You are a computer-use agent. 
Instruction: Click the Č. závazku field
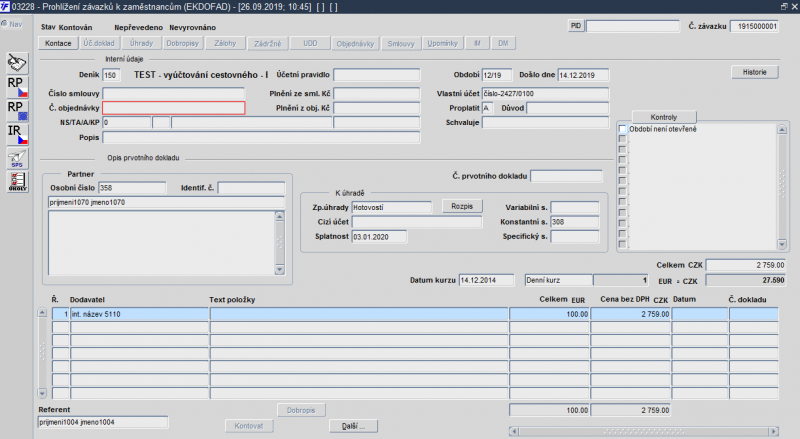[x=755, y=26]
